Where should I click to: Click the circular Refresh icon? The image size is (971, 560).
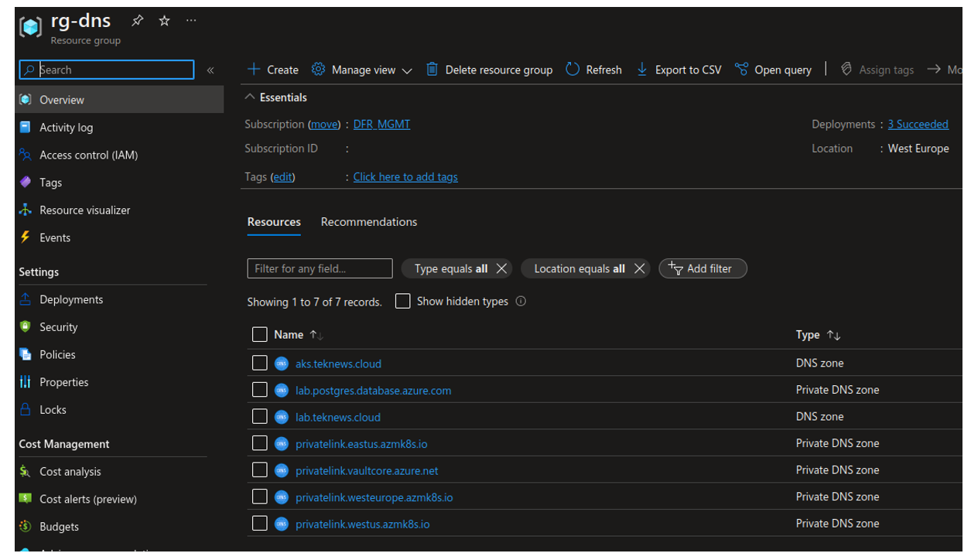573,69
